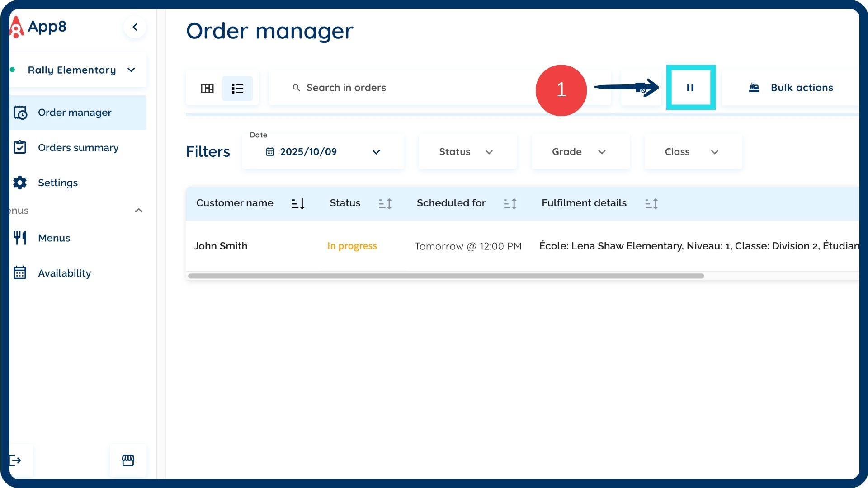Expand the Grade filter dropdown

click(x=580, y=152)
